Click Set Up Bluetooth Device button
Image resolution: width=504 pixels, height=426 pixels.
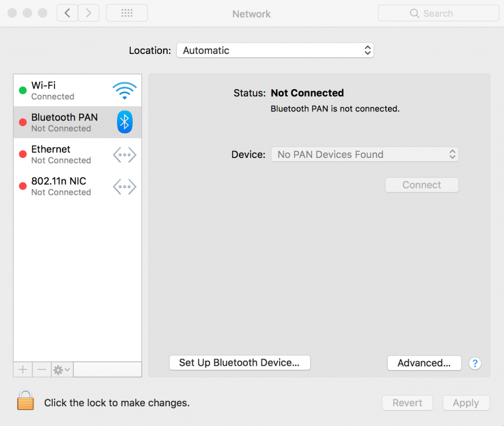pos(239,363)
